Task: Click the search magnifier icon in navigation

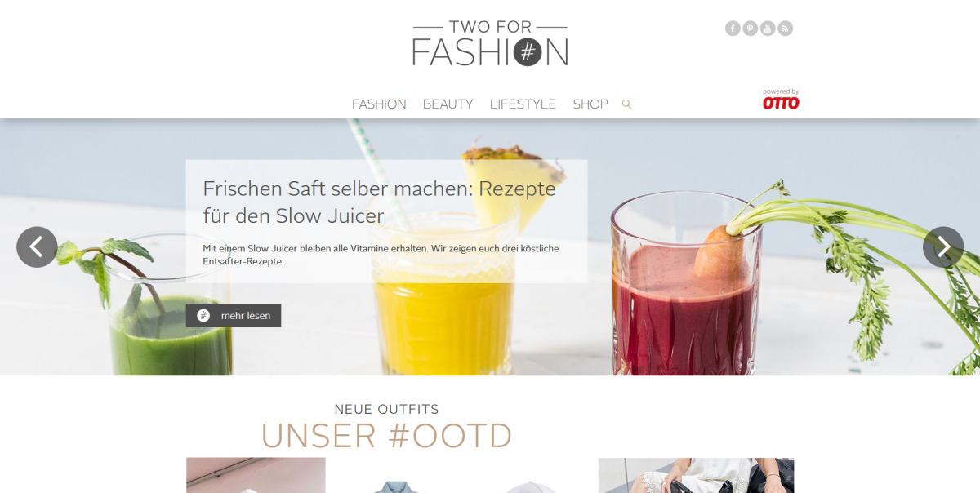Action: (x=626, y=104)
